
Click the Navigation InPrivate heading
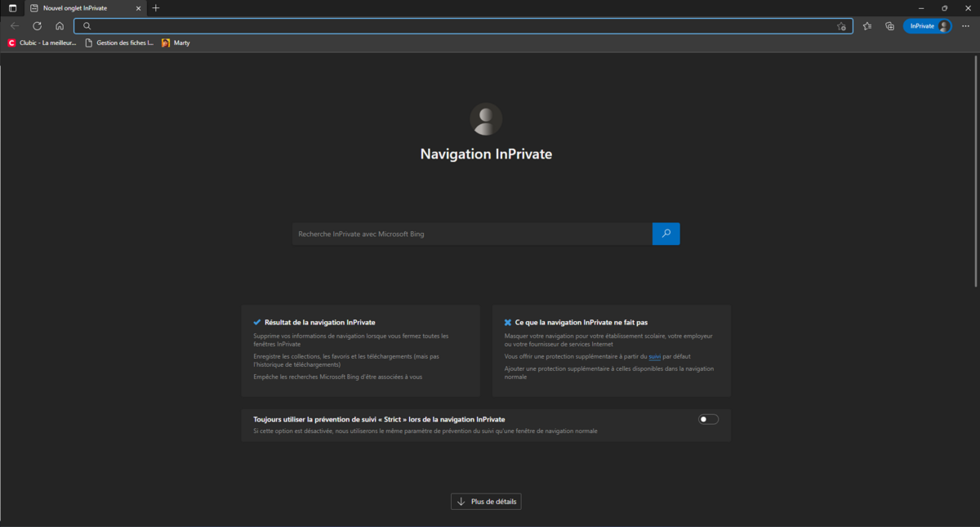(486, 154)
